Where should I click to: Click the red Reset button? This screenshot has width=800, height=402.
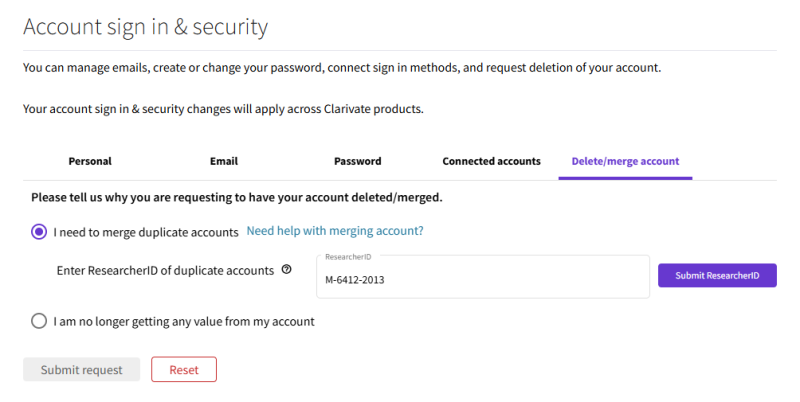click(184, 369)
